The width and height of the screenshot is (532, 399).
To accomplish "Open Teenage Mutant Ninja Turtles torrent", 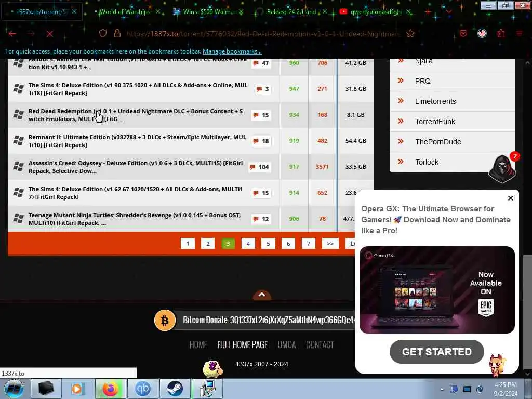I will [x=135, y=219].
